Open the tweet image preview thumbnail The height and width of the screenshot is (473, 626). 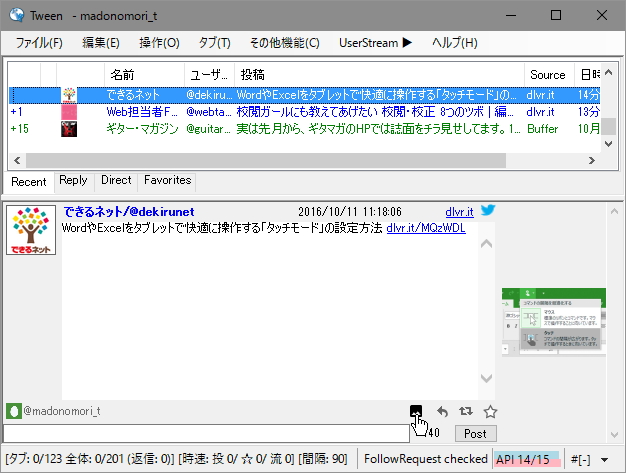point(554,322)
